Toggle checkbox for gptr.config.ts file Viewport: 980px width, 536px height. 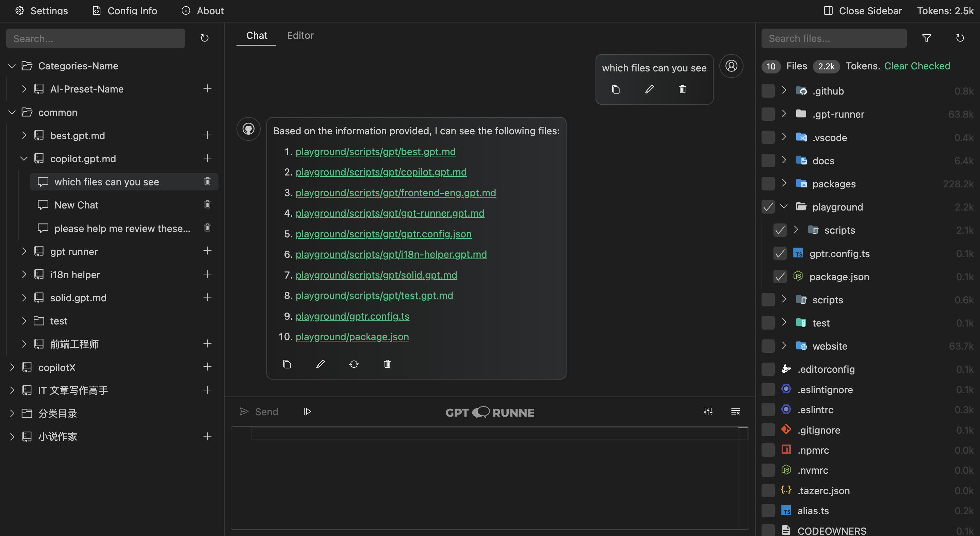click(780, 253)
